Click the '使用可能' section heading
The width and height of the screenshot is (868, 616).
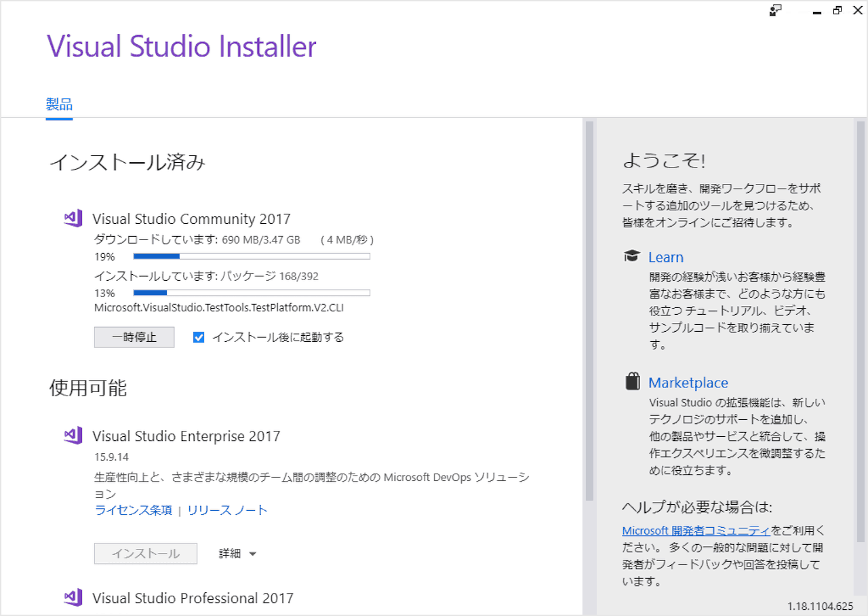[x=88, y=387]
